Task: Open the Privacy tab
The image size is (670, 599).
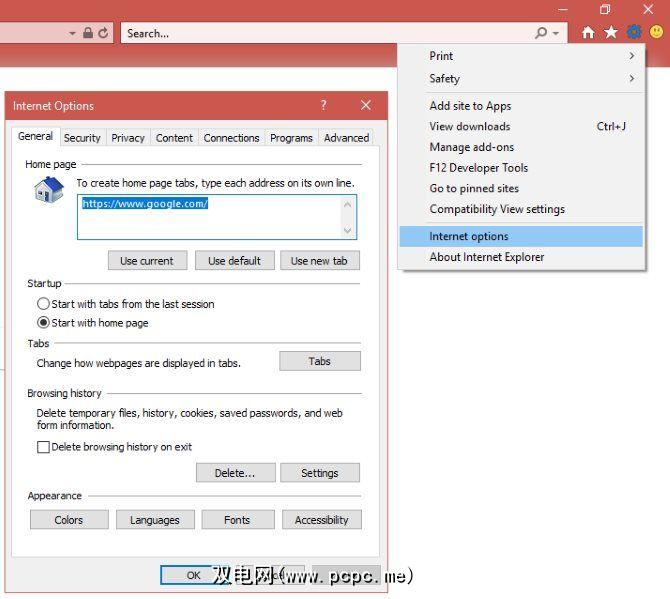Action: click(128, 138)
